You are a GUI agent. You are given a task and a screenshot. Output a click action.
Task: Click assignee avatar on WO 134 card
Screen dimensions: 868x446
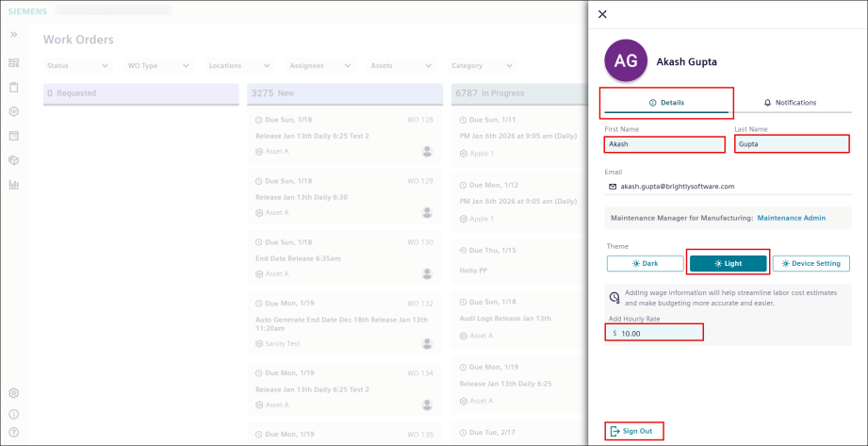[x=427, y=405]
